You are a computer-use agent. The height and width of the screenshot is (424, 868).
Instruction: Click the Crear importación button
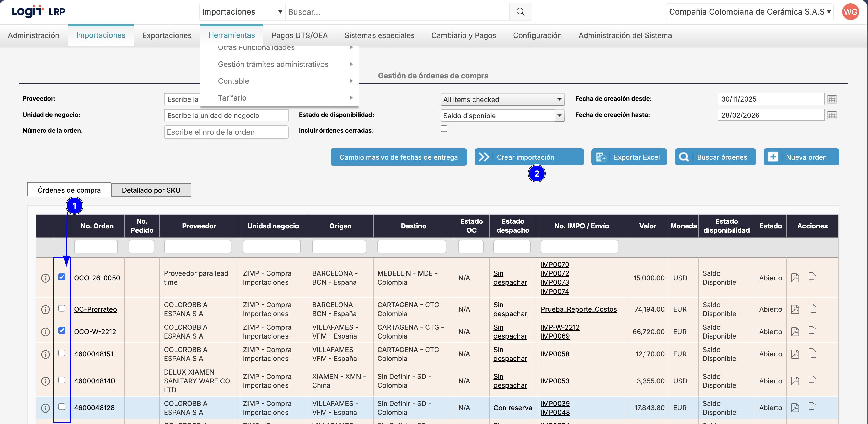point(529,157)
